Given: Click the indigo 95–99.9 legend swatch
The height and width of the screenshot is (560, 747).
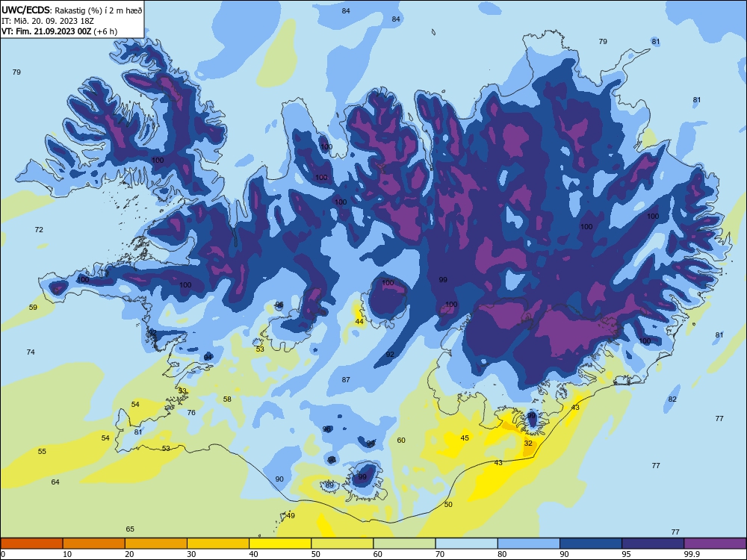Looking at the screenshot, I should (653, 544).
